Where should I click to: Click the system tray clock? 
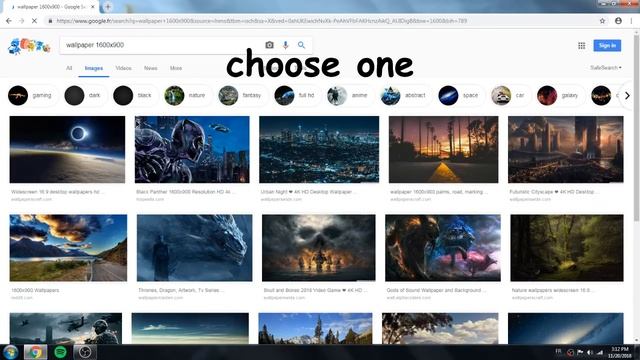[x=620, y=352]
